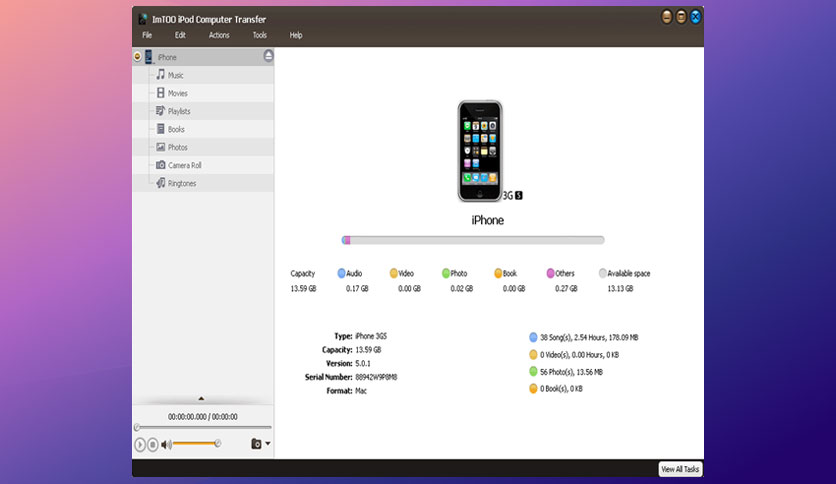Click the Ringtones icon
The width and height of the screenshot is (836, 484).
[160, 183]
